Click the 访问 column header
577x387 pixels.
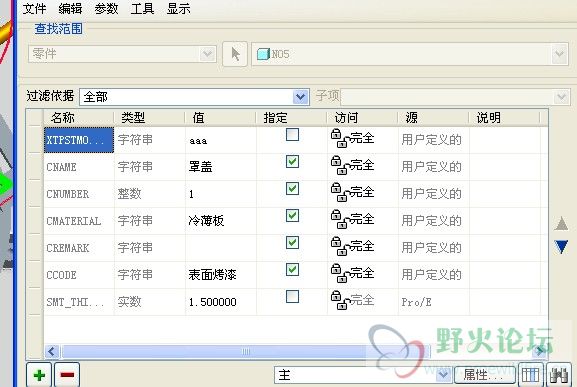click(362, 118)
